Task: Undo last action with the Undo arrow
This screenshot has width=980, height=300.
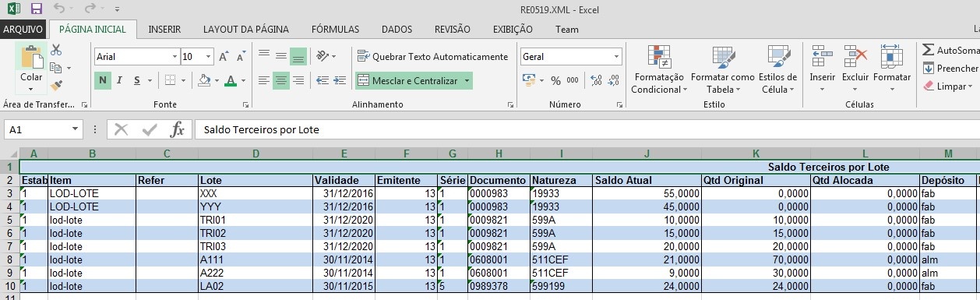Action: [60, 9]
